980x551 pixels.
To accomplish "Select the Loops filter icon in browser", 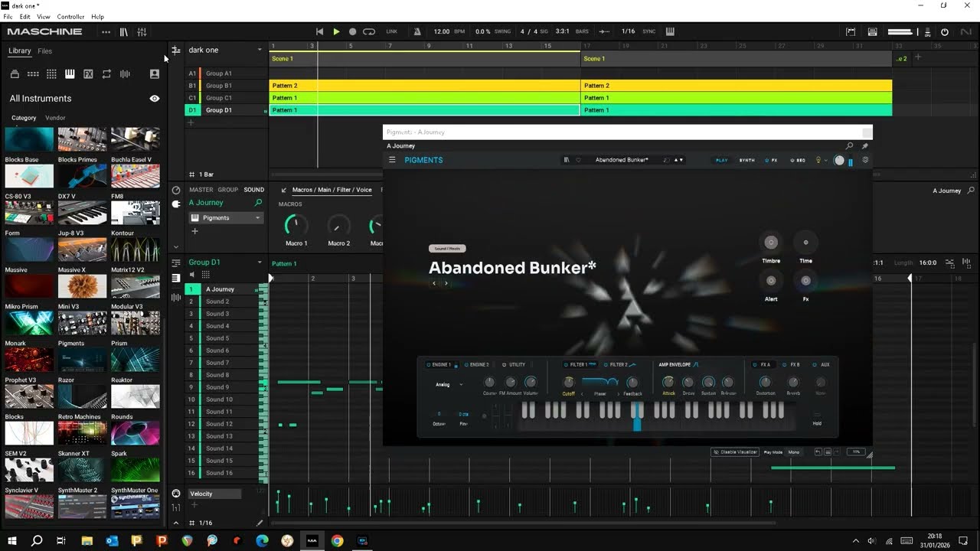I will [x=106, y=74].
